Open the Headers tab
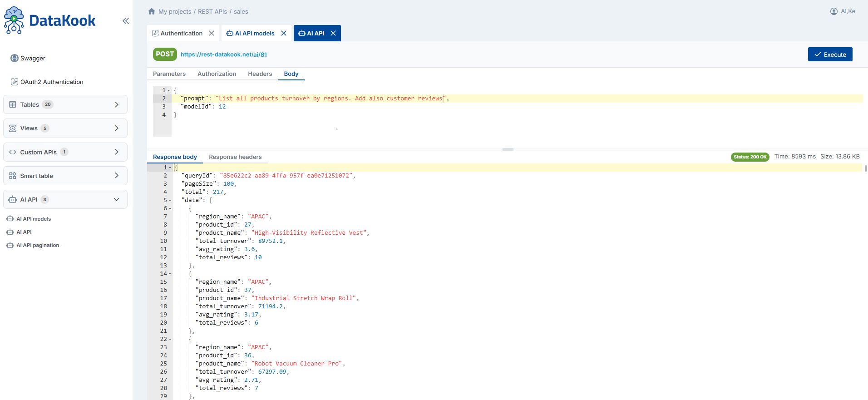The image size is (868, 400). 260,74
